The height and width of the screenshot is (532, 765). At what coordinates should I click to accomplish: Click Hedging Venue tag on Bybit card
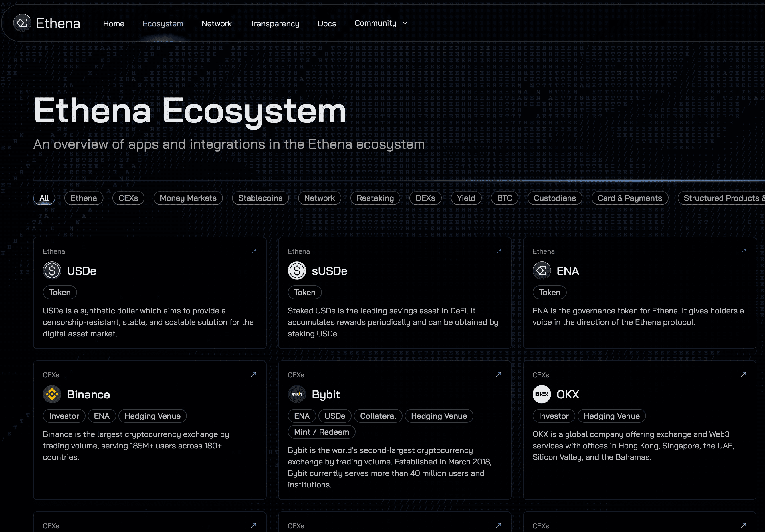pos(439,416)
